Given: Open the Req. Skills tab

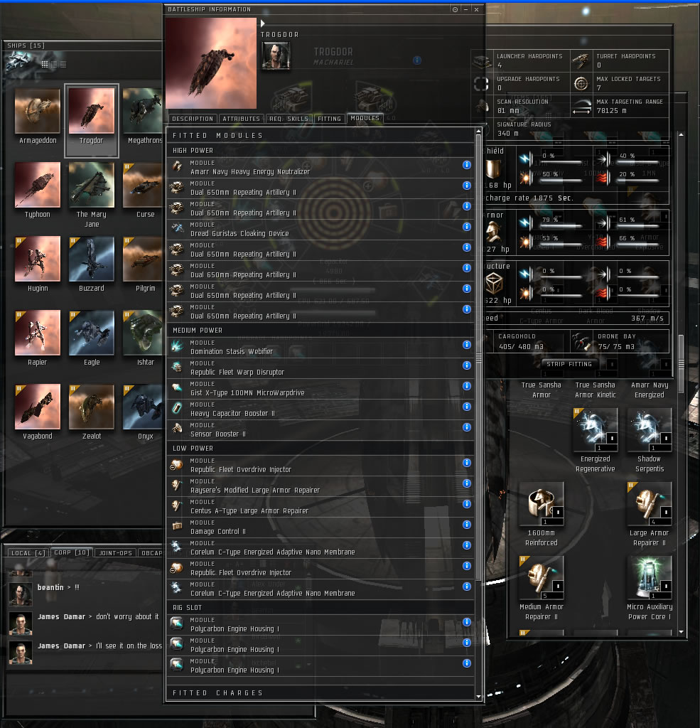Looking at the screenshot, I should (289, 119).
